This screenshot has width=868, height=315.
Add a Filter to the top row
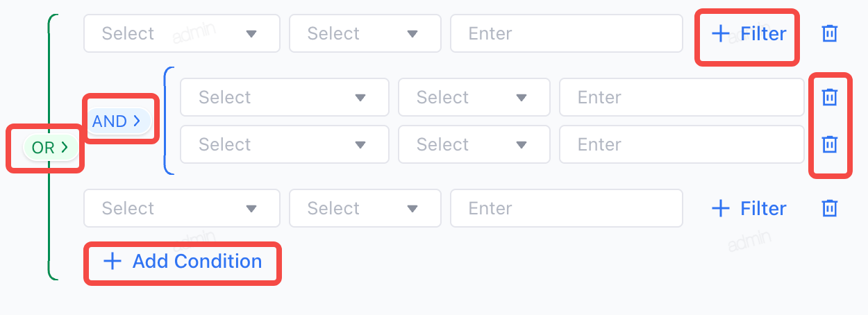(x=749, y=33)
